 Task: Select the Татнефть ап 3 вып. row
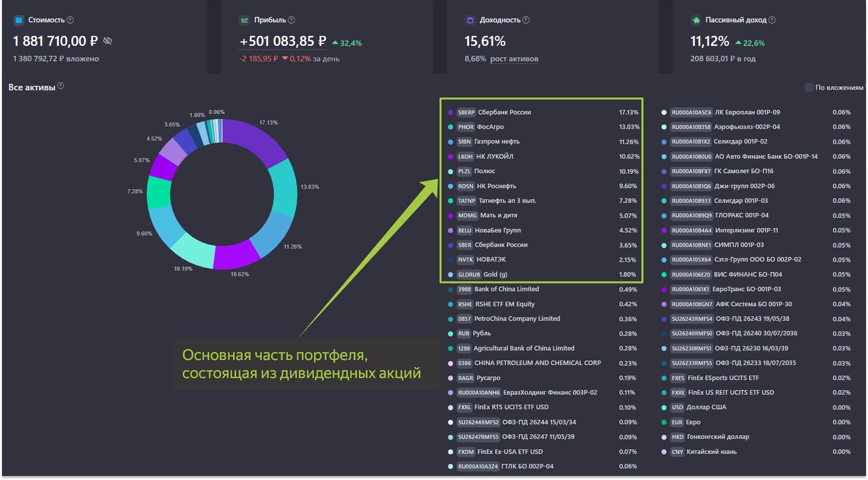click(542, 201)
